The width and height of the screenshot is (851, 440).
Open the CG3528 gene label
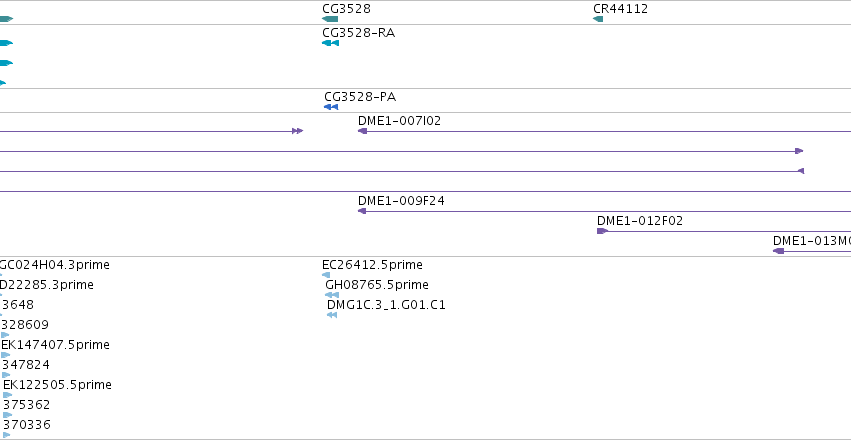pyautogui.click(x=346, y=9)
